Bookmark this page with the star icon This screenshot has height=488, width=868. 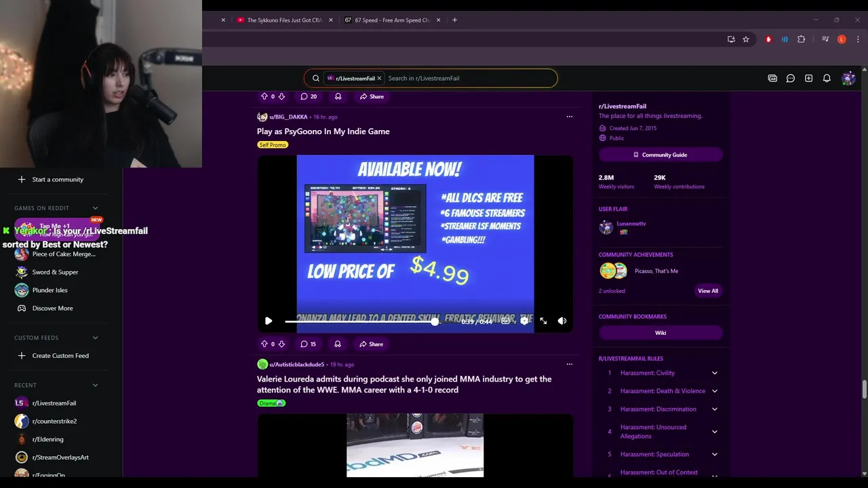tap(746, 39)
